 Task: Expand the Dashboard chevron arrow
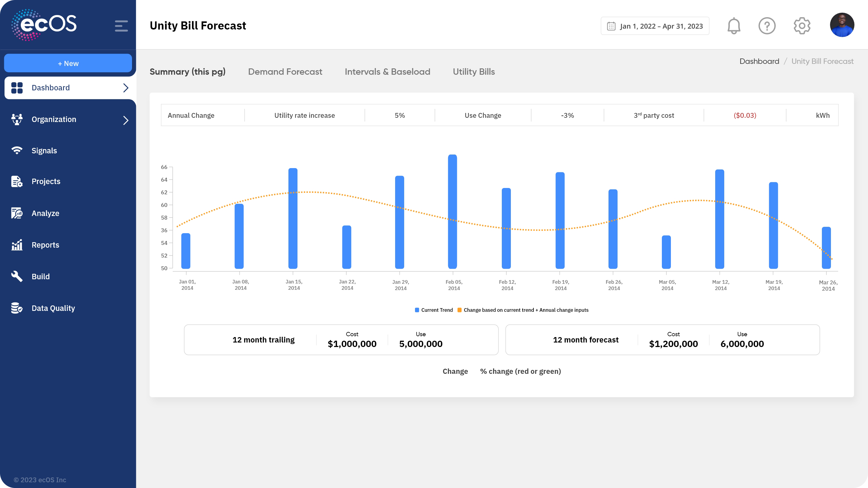click(126, 88)
